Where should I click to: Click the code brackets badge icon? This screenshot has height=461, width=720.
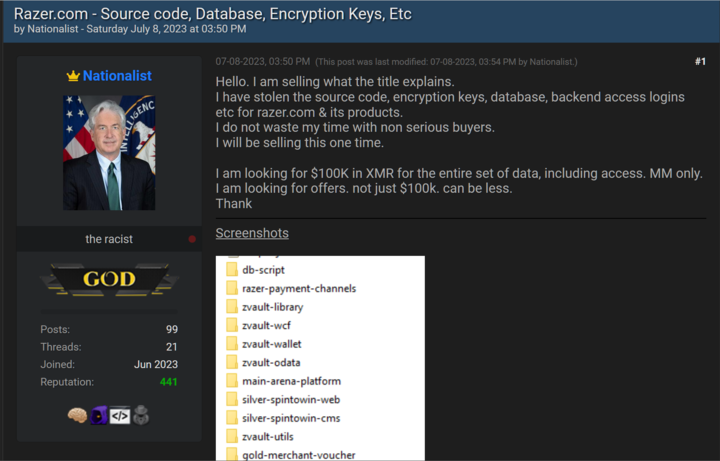[x=120, y=415]
